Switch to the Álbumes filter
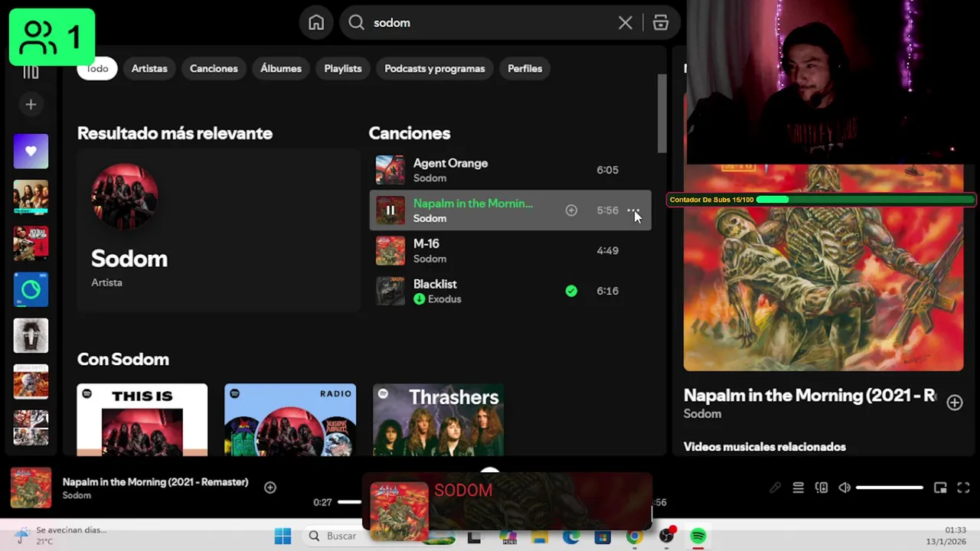 point(281,69)
